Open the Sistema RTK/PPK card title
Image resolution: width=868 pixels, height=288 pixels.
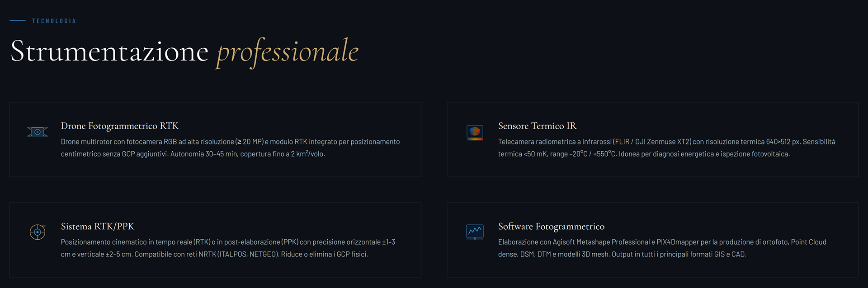(98, 226)
